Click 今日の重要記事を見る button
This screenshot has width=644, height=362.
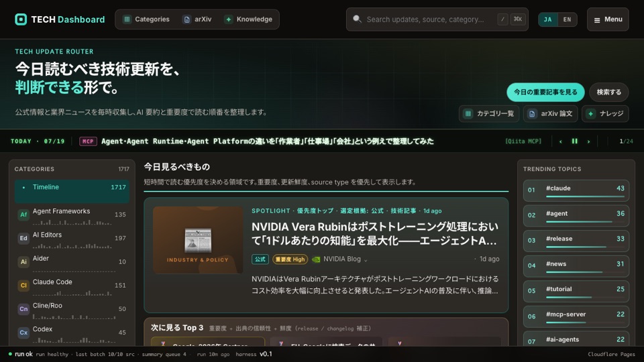(x=545, y=93)
